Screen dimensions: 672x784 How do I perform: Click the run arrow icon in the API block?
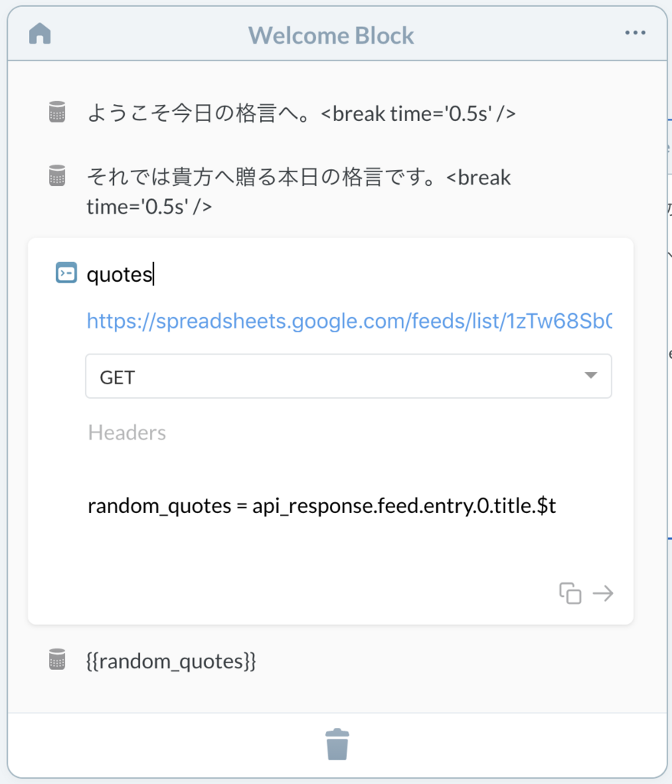602,593
